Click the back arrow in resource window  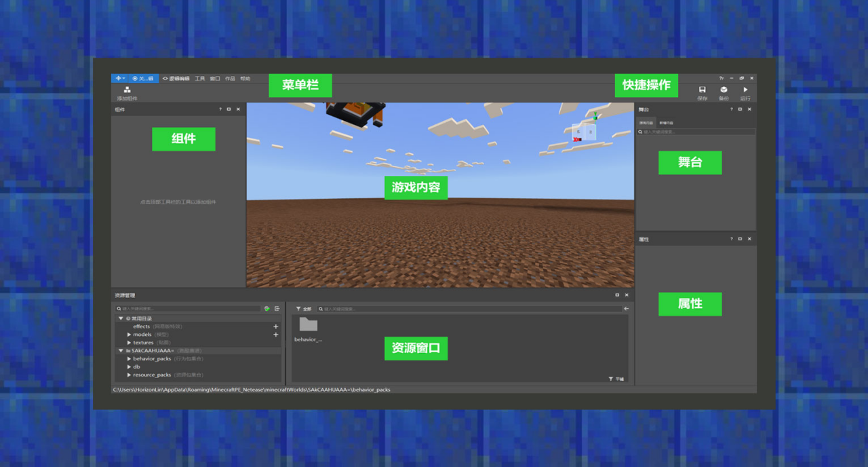(626, 309)
